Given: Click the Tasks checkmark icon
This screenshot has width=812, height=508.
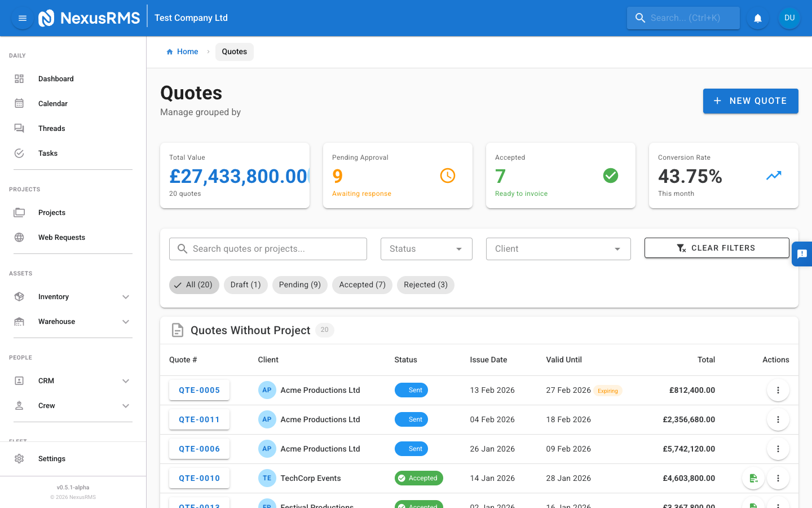Looking at the screenshot, I should 20,153.
